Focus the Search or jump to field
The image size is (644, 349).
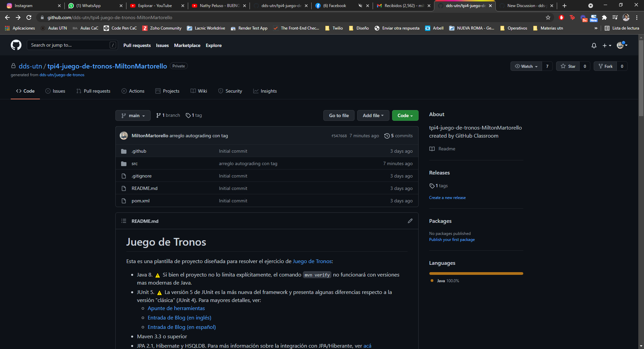tap(72, 45)
